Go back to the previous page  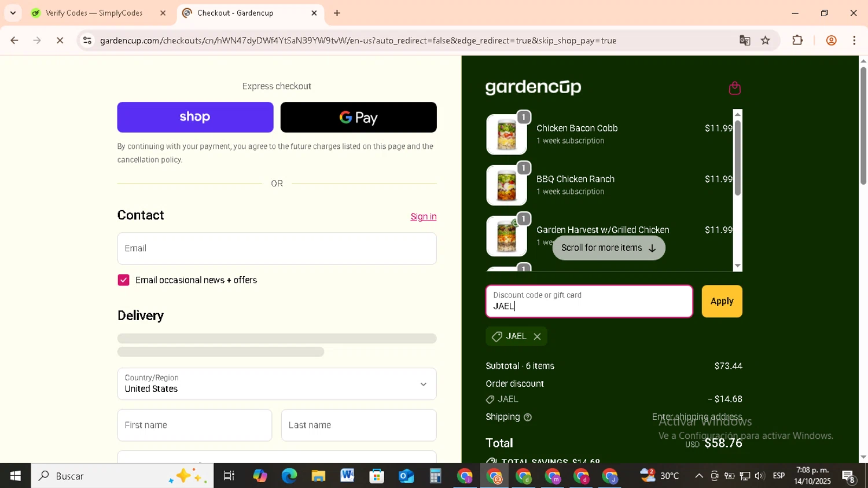tap(14, 41)
